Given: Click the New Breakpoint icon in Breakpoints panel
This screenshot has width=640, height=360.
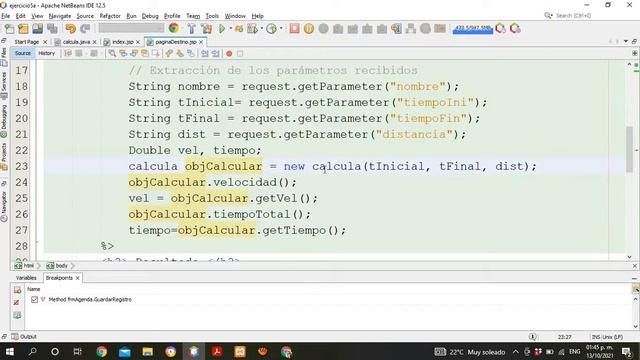Looking at the screenshot, I should coord(17,290).
